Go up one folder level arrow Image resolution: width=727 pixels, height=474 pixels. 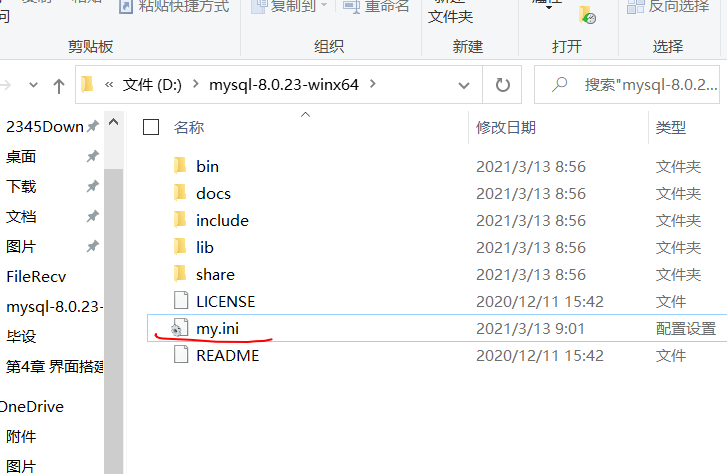[58, 86]
